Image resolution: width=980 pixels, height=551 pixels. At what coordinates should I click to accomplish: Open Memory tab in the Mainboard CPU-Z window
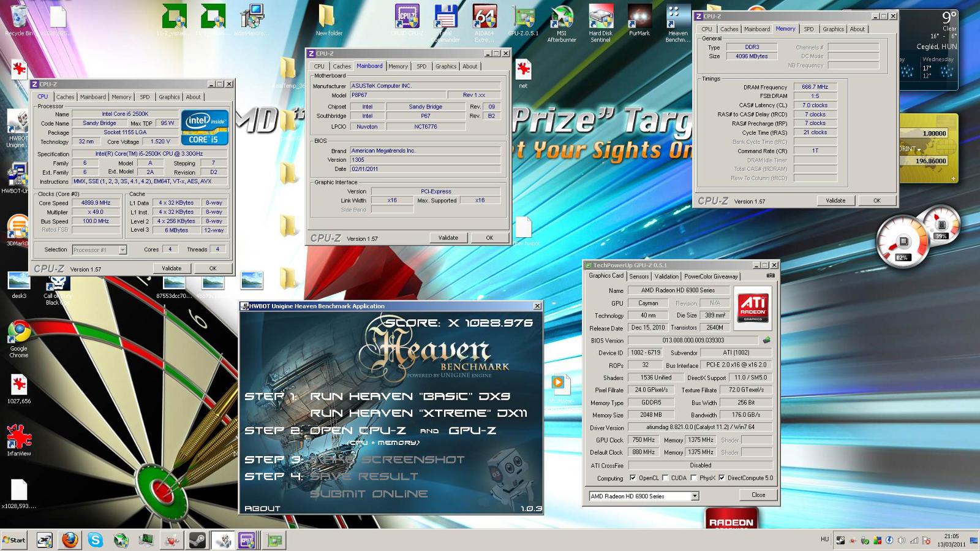[x=398, y=66]
